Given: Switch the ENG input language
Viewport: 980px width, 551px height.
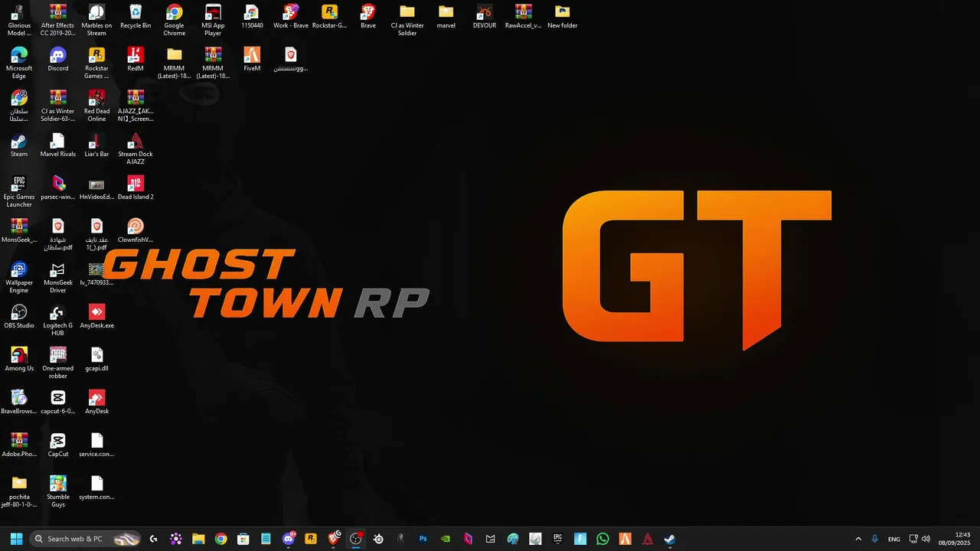Looking at the screenshot, I should click(894, 539).
